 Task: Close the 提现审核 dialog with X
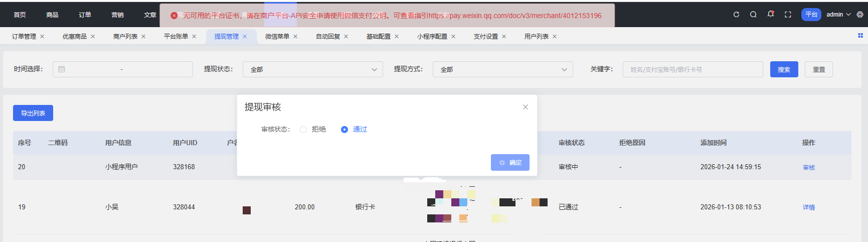[526, 107]
